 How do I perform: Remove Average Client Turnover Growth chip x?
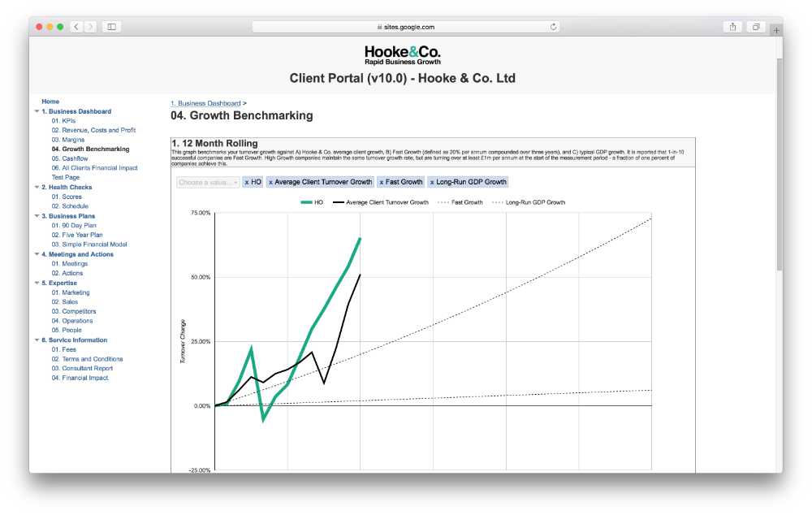(270, 183)
